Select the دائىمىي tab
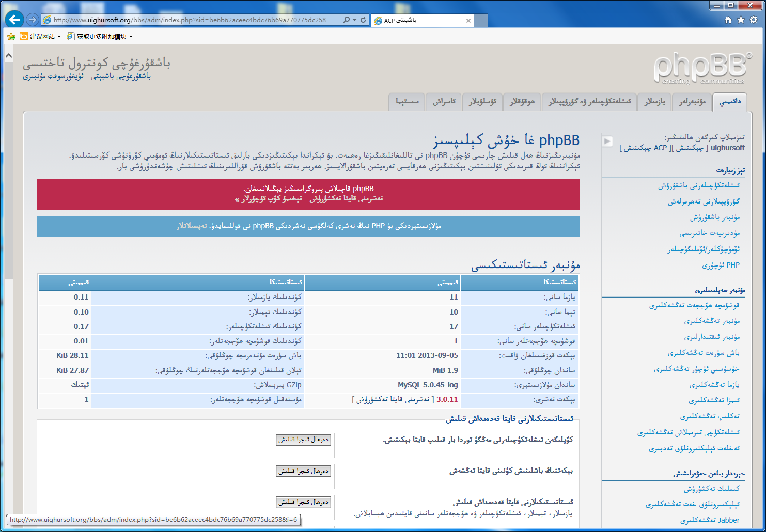 (x=730, y=101)
